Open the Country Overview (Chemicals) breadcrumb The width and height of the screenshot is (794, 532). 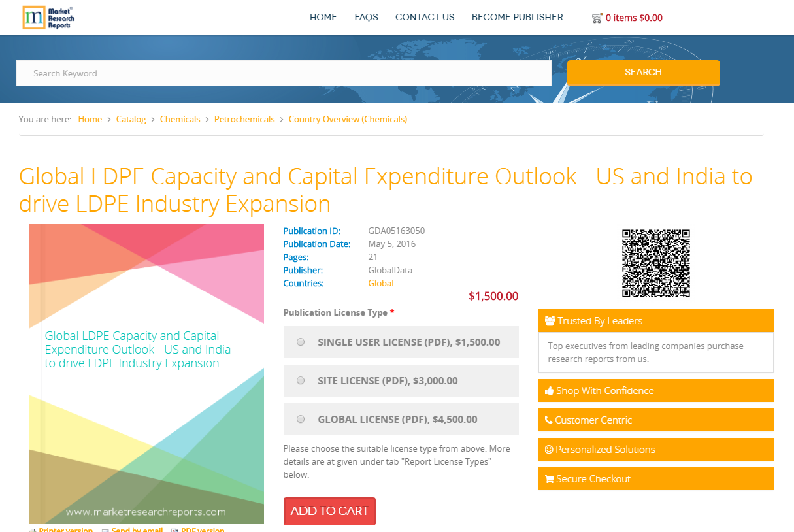click(348, 119)
